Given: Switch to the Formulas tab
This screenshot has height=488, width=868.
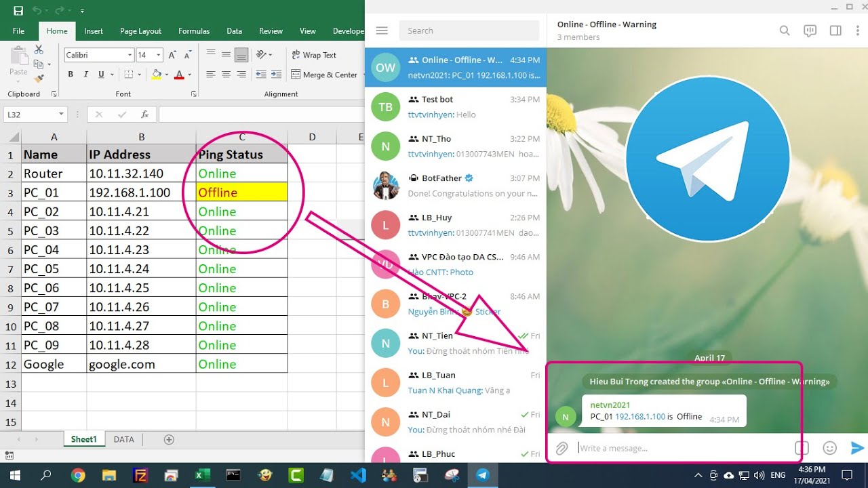Looking at the screenshot, I should tap(194, 30).
